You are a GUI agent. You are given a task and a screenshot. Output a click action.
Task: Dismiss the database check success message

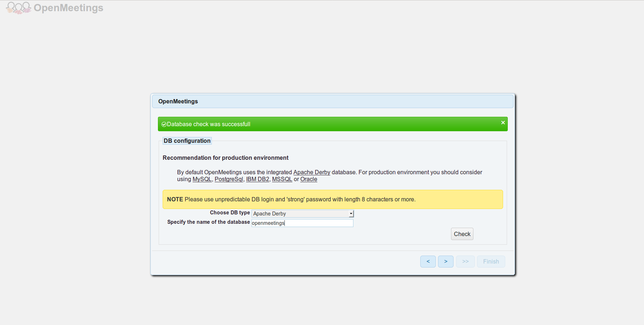click(503, 123)
